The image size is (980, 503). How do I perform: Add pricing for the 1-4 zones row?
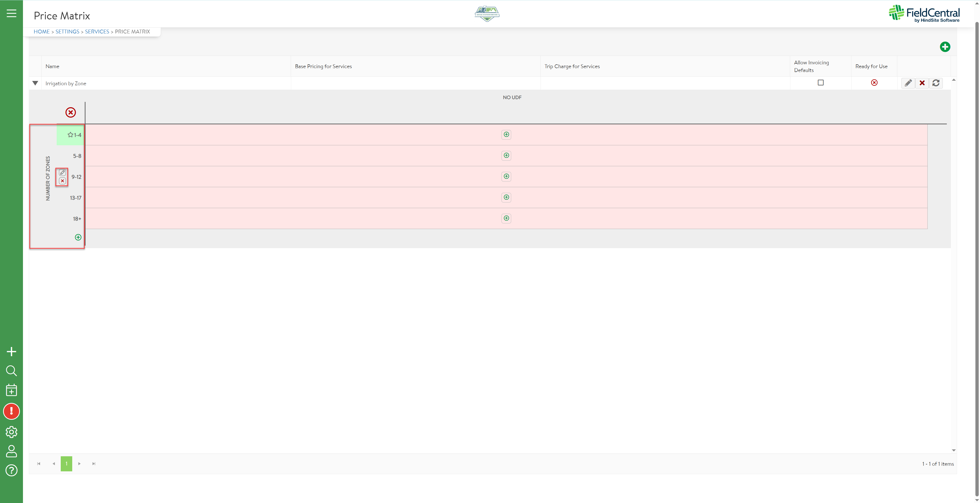[506, 134]
